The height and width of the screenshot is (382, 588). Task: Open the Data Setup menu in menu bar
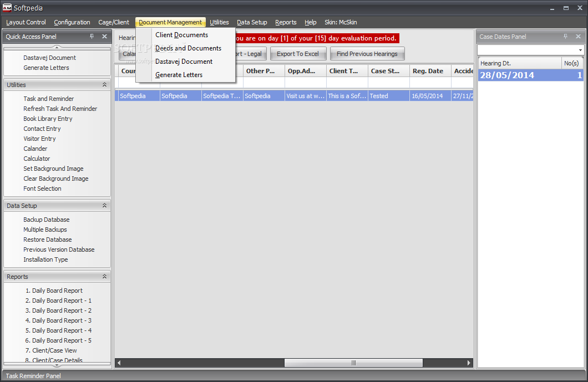pos(252,22)
